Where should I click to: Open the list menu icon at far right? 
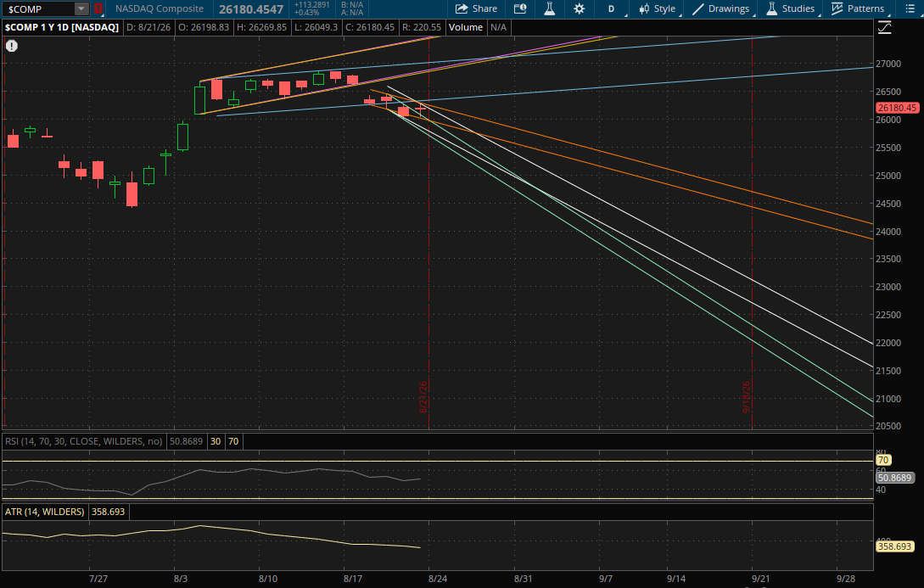click(x=910, y=8)
